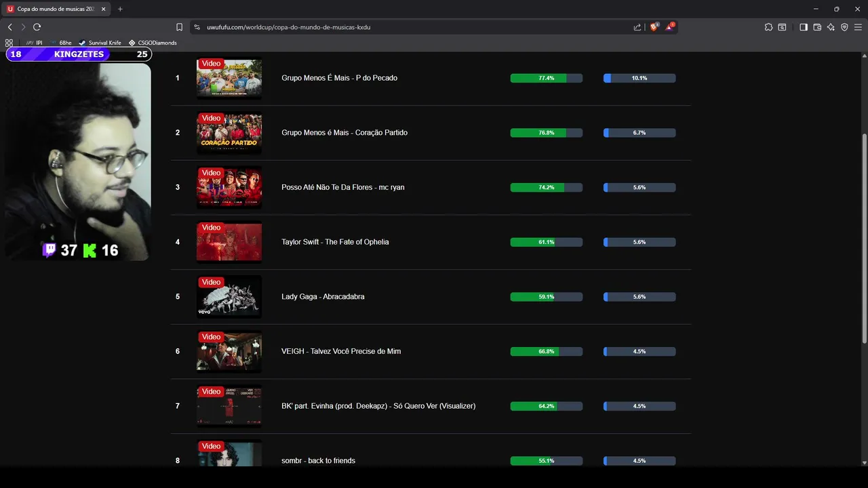Open the apps grid in bookmarks bar
Image resolution: width=868 pixels, height=488 pixels.
click(9, 43)
